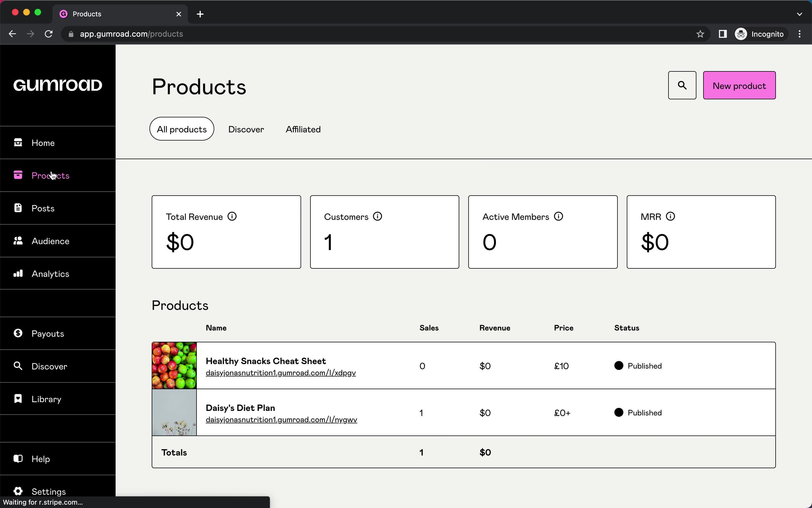Click the Customers value 1
Viewport: 812px width, 508px height.
click(328, 242)
